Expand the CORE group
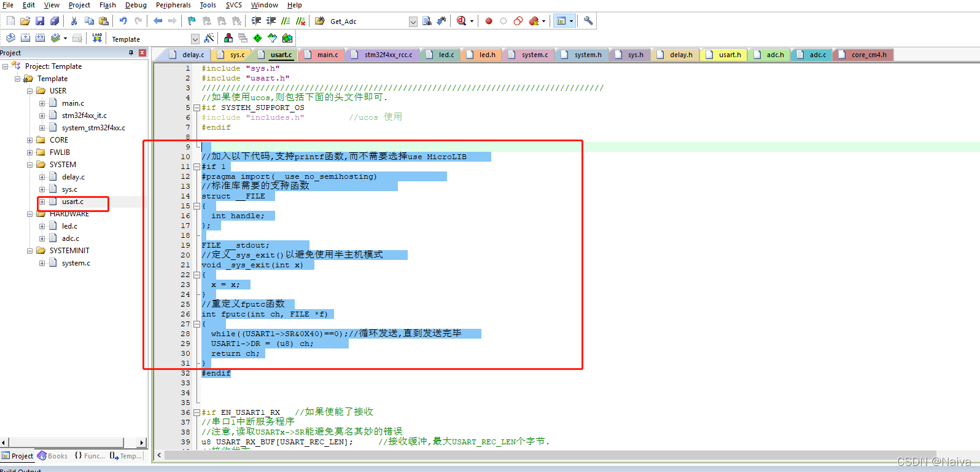Image resolution: width=980 pixels, height=472 pixels. pos(29,140)
